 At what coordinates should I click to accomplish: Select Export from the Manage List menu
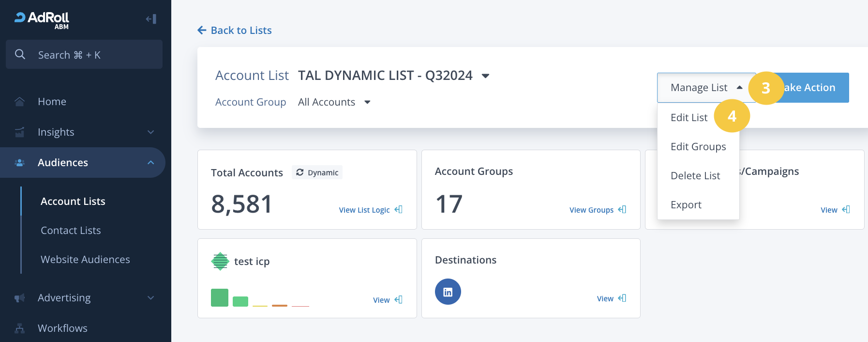686,205
